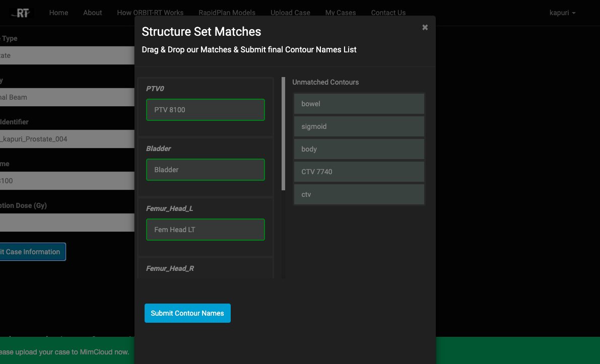Screen dimensions: 600x364
Task: Navigate to Upload Case
Action: point(290,13)
